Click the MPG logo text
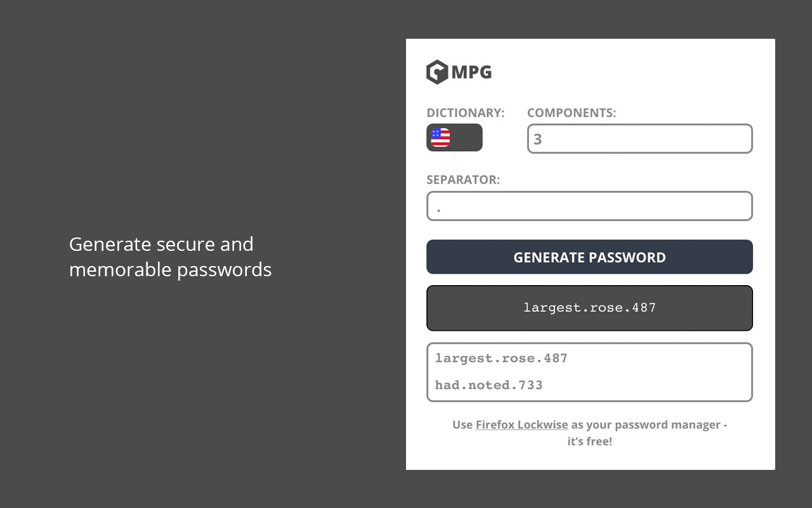This screenshot has width=812, height=508. click(472, 72)
